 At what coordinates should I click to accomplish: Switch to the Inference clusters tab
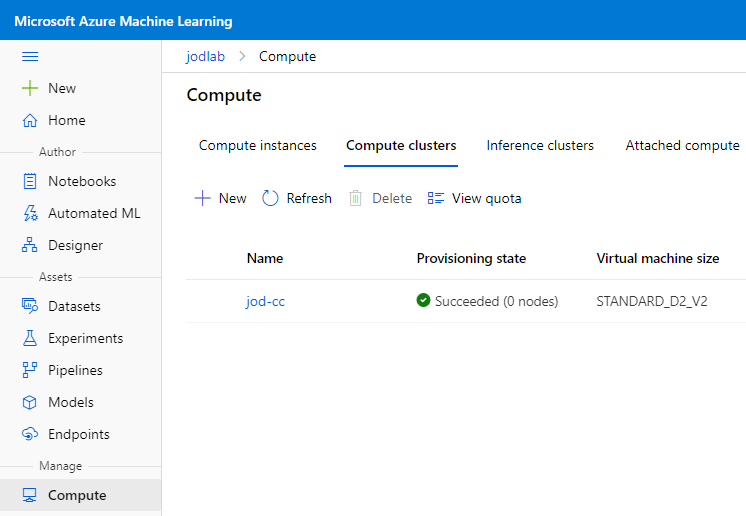tap(540, 146)
